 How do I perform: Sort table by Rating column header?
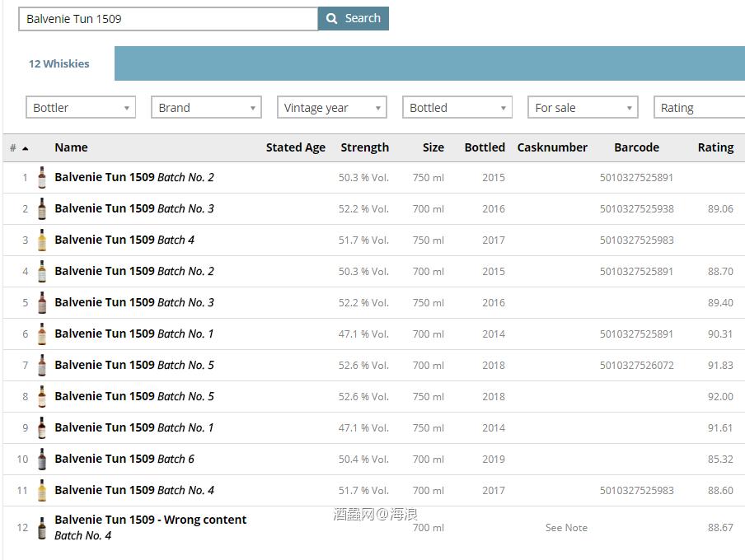pyautogui.click(x=715, y=147)
